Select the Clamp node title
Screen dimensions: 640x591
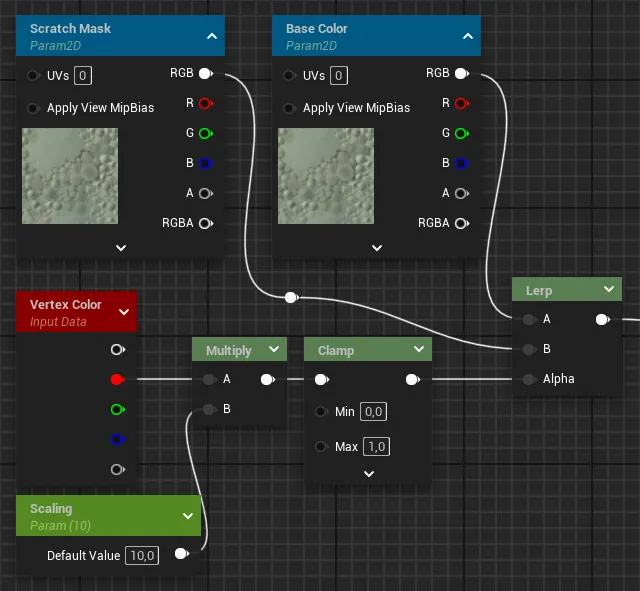pyautogui.click(x=336, y=351)
